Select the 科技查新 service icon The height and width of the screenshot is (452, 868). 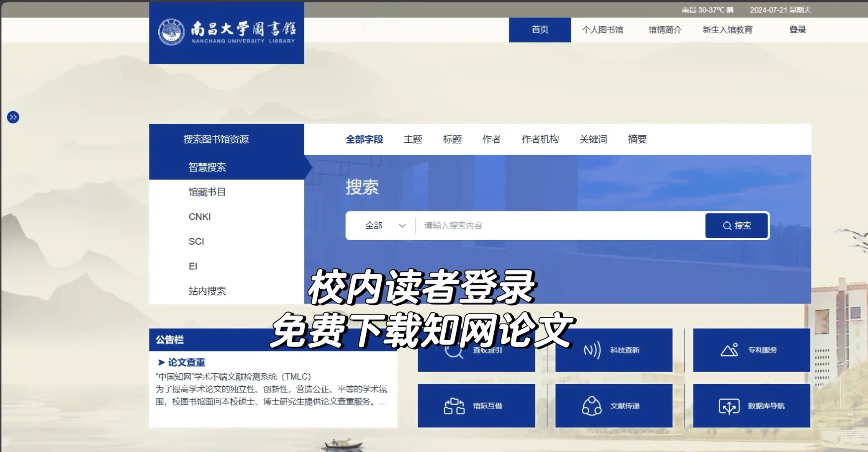pyautogui.click(x=614, y=350)
